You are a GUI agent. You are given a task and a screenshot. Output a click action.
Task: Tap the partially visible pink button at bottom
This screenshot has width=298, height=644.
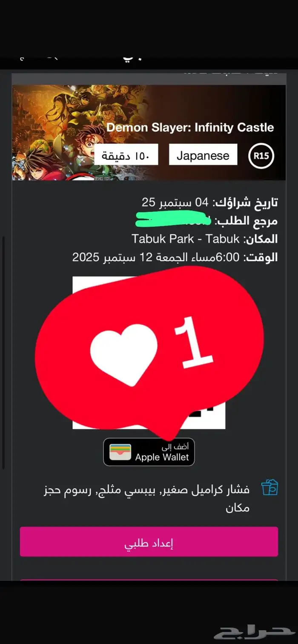pos(149,580)
